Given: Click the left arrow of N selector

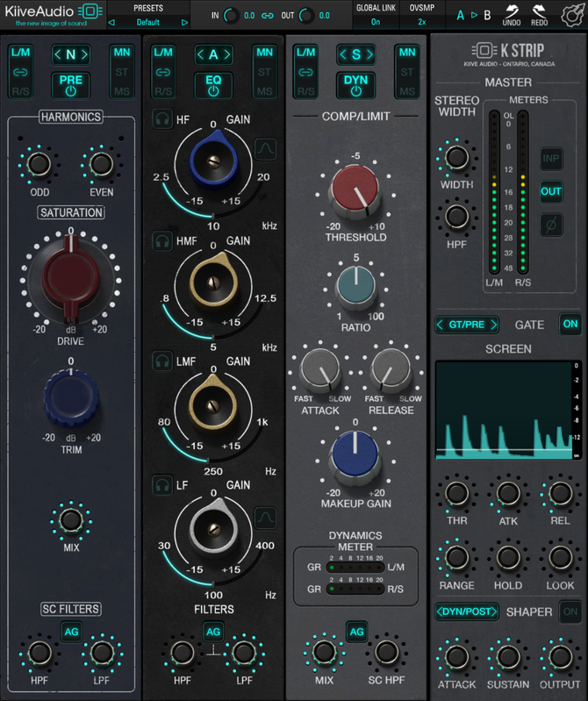Looking at the screenshot, I should pos(58,54).
